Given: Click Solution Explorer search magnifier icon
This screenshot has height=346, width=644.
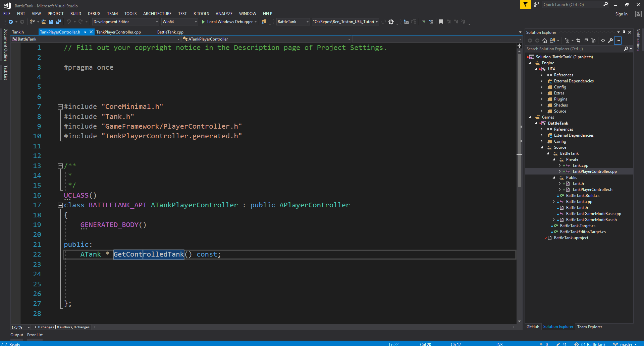Looking at the screenshot, I should (626, 49).
